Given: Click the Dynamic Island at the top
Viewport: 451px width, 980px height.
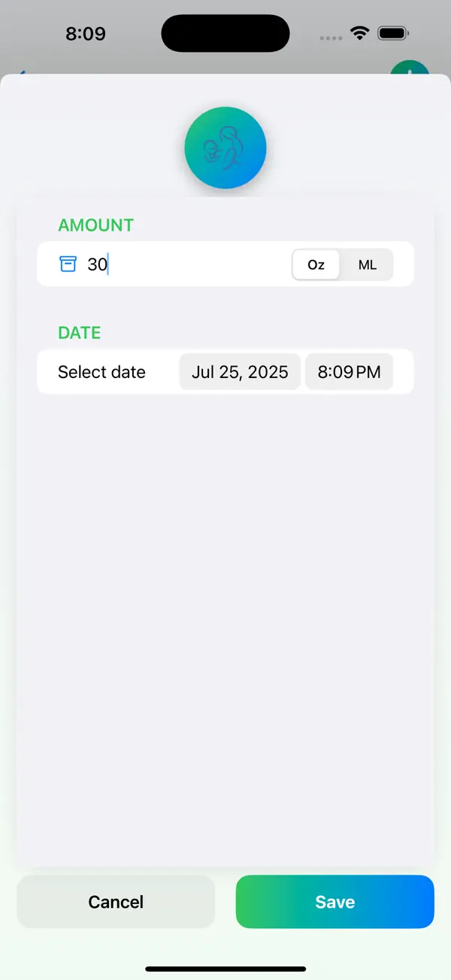Looking at the screenshot, I should [225, 33].
